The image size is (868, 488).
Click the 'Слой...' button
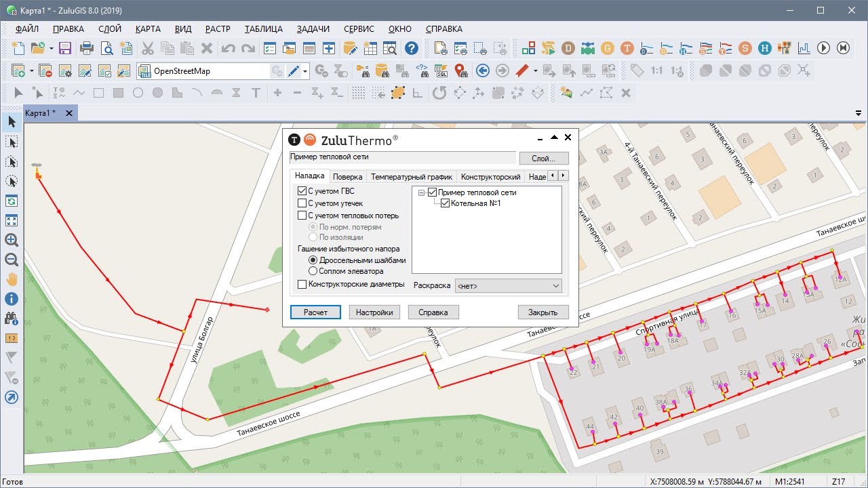[x=544, y=158]
